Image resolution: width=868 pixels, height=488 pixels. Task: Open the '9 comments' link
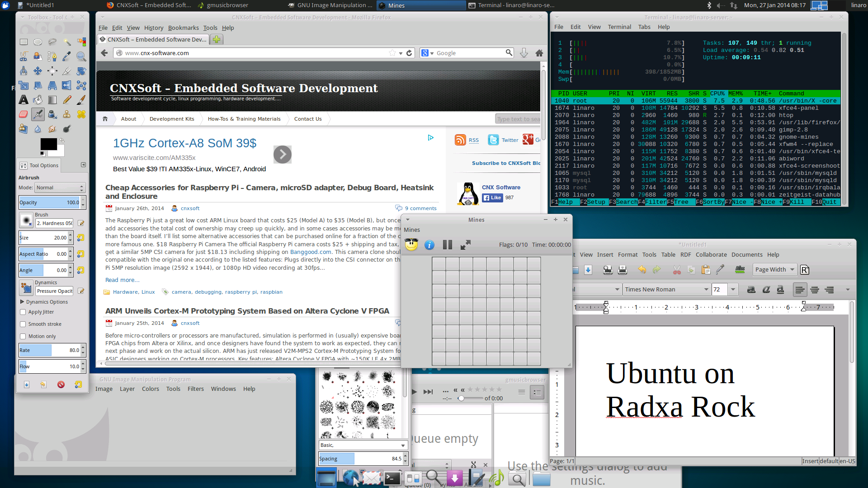[420, 208]
